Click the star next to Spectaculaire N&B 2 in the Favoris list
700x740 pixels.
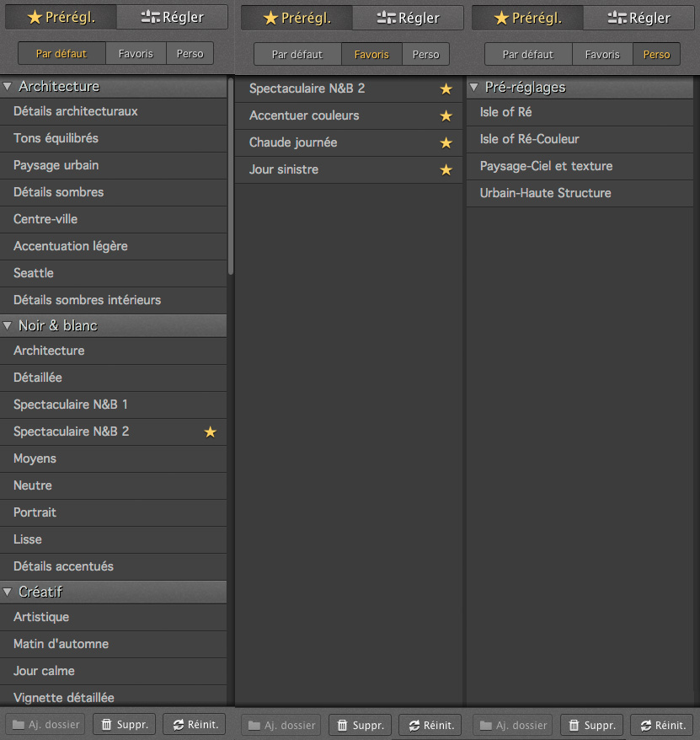pyautogui.click(x=446, y=88)
